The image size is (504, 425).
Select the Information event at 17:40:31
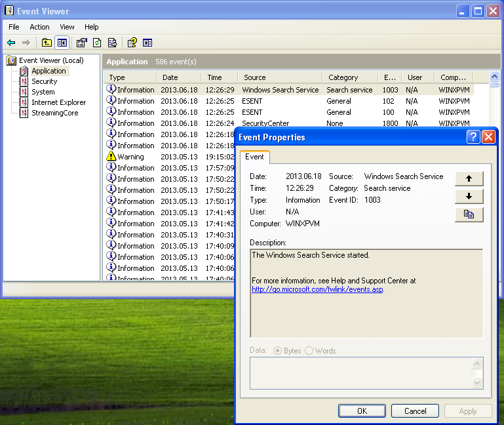click(170, 235)
